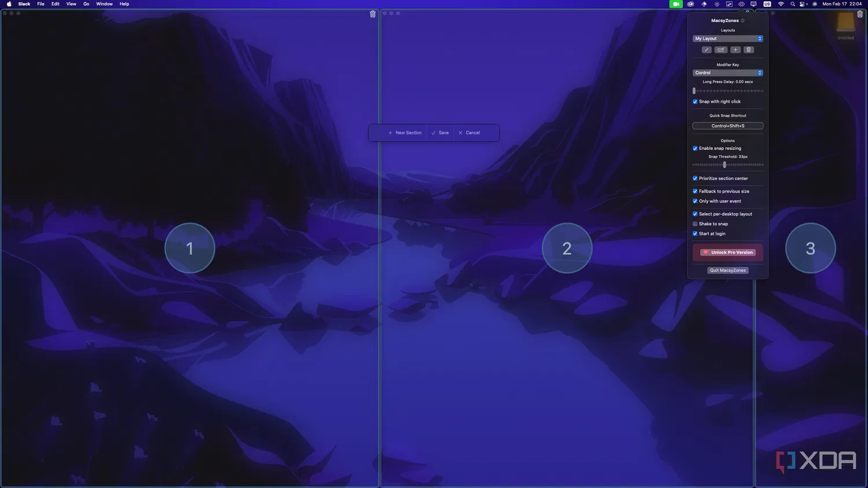Screen dimensions: 868x488
Task: Open the Control modifier key dropdown
Action: (728, 73)
